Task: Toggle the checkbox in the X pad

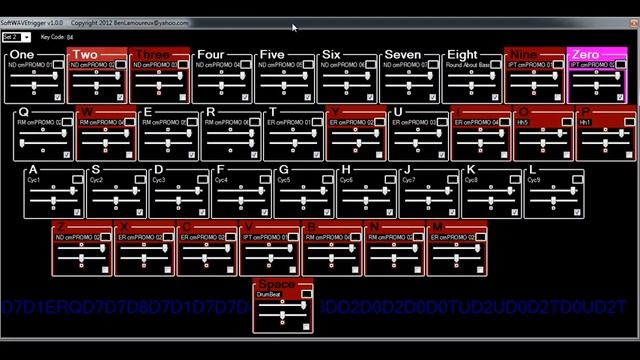Action: [167, 270]
